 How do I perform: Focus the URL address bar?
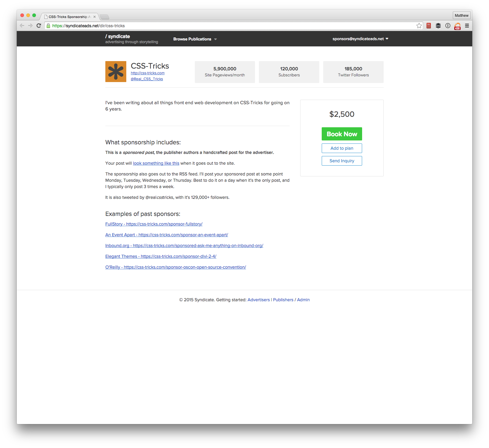[x=233, y=26]
